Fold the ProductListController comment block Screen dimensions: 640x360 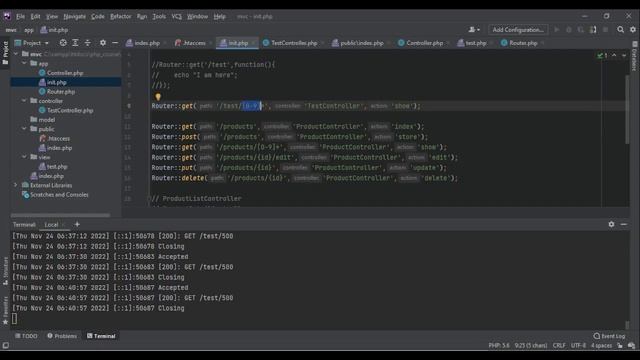149,199
